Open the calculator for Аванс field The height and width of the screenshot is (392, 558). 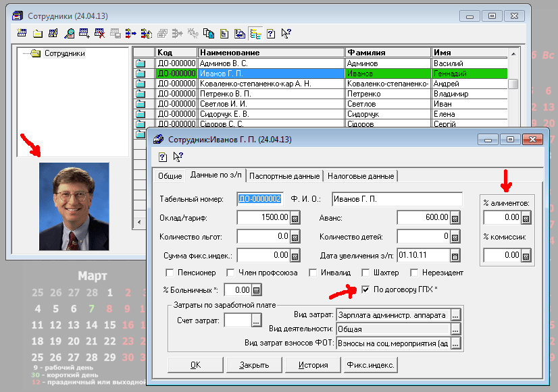pyautogui.click(x=455, y=218)
